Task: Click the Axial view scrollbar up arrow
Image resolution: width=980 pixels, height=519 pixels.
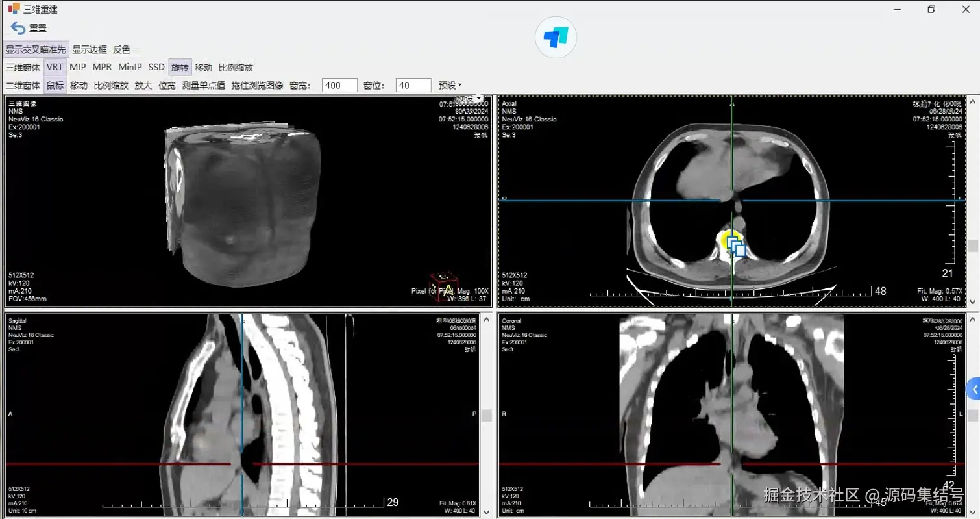Action: pos(972,101)
